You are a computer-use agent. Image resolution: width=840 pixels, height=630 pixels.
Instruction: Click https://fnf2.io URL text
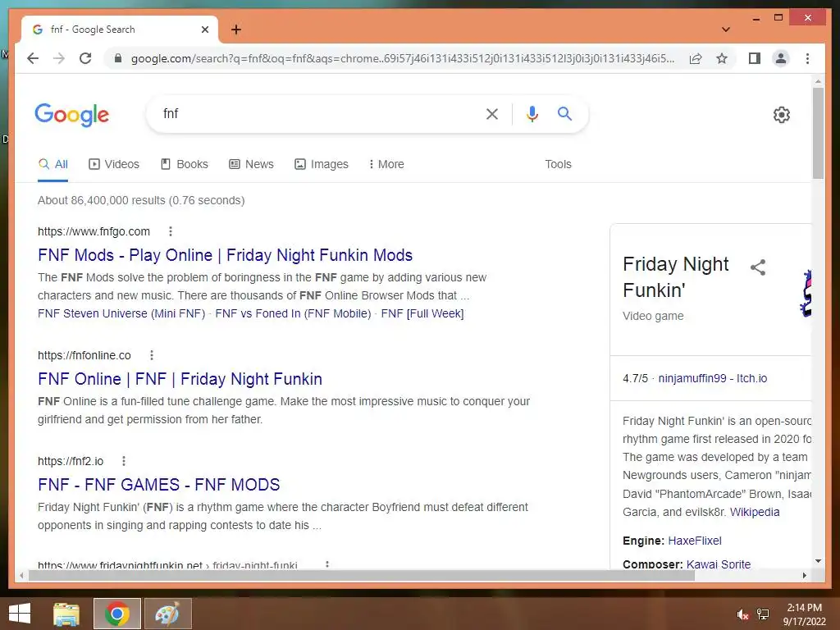coord(71,461)
